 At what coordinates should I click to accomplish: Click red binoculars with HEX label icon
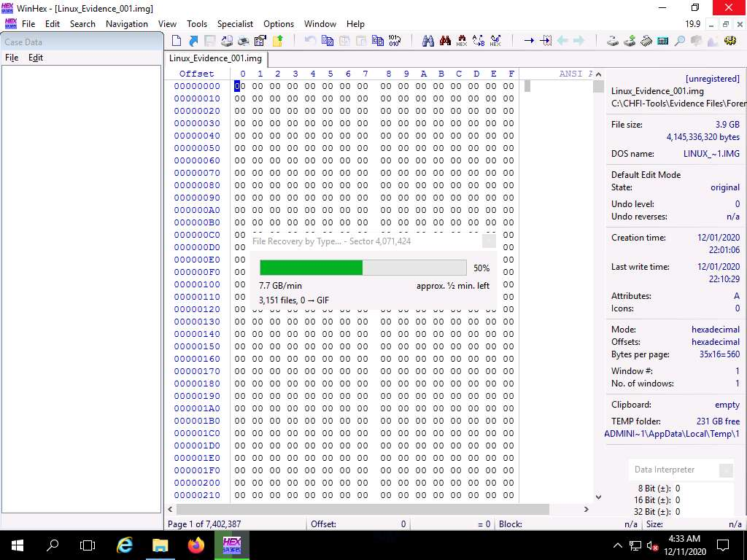[462, 41]
